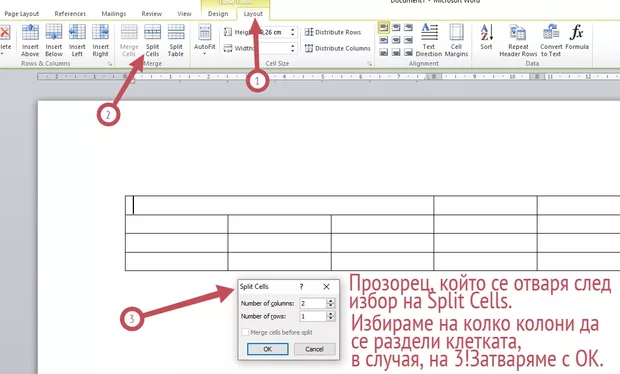Open the References tab
Viewport: 620px width, 374px height.
click(x=70, y=14)
